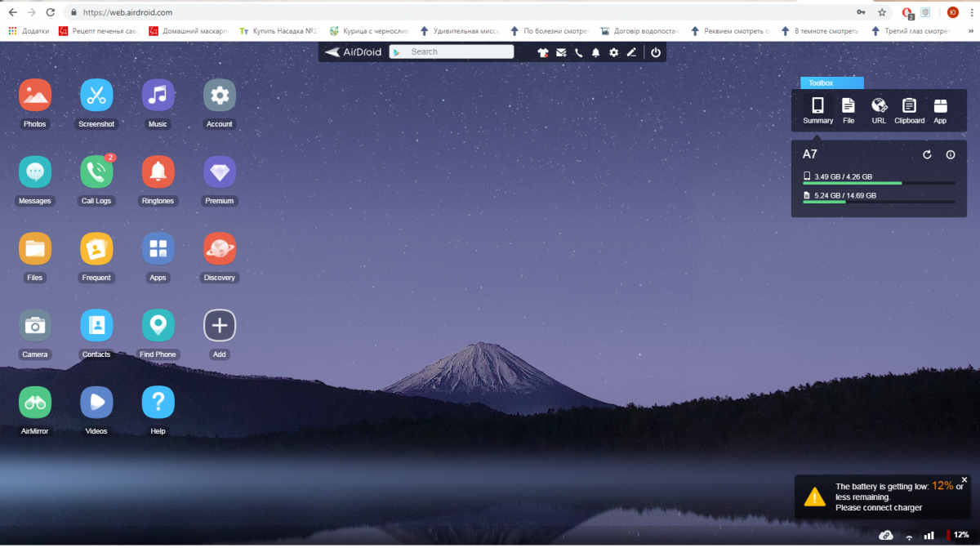Viewport: 980px width, 548px height.
Task: Dismiss the low battery warning
Action: click(964, 479)
